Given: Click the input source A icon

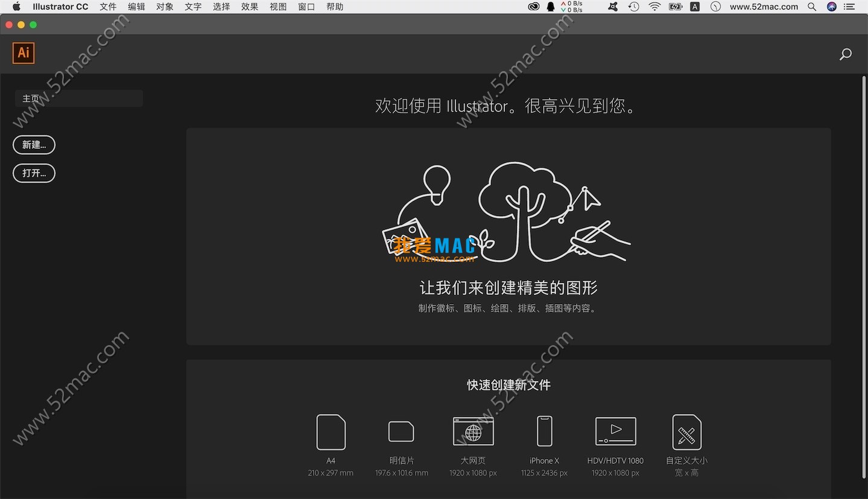Looking at the screenshot, I should (x=695, y=7).
